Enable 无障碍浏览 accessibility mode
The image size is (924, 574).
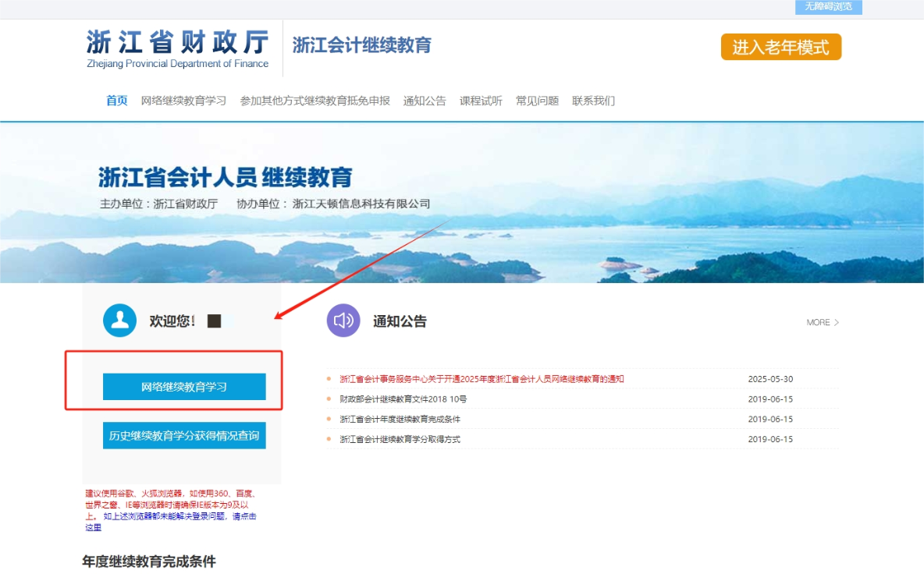click(830, 6)
